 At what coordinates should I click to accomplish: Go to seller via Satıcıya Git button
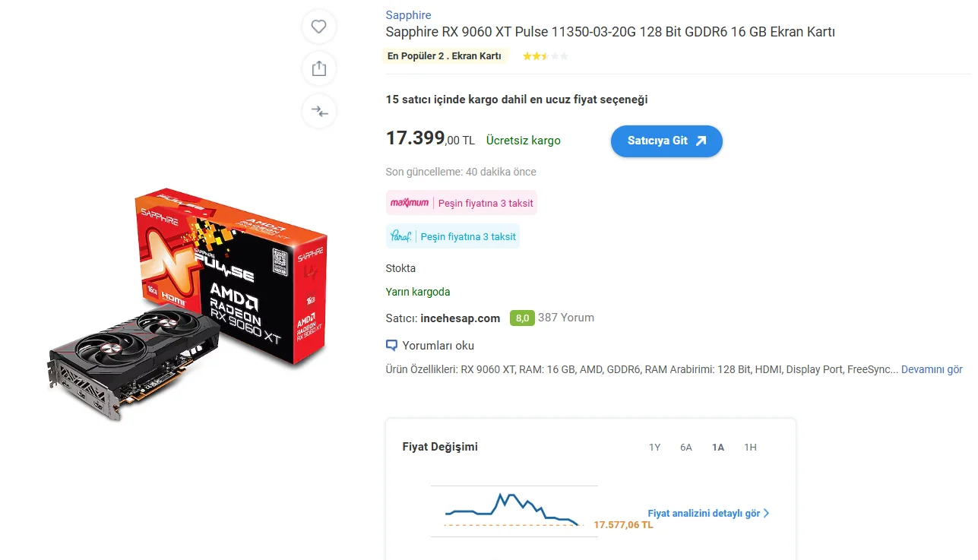pyautogui.click(x=666, y=141)
